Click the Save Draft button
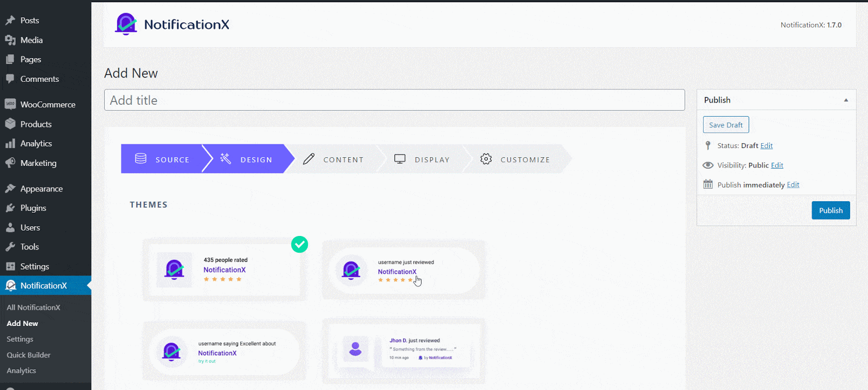The width and height of the screenshot is (868, 390). click(x=726, y=125)
